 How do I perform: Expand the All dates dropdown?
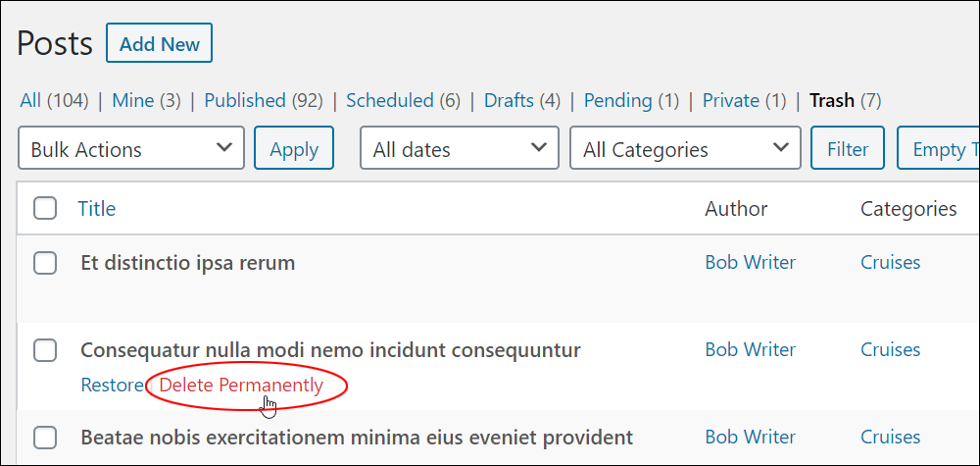tap(460, 147)
